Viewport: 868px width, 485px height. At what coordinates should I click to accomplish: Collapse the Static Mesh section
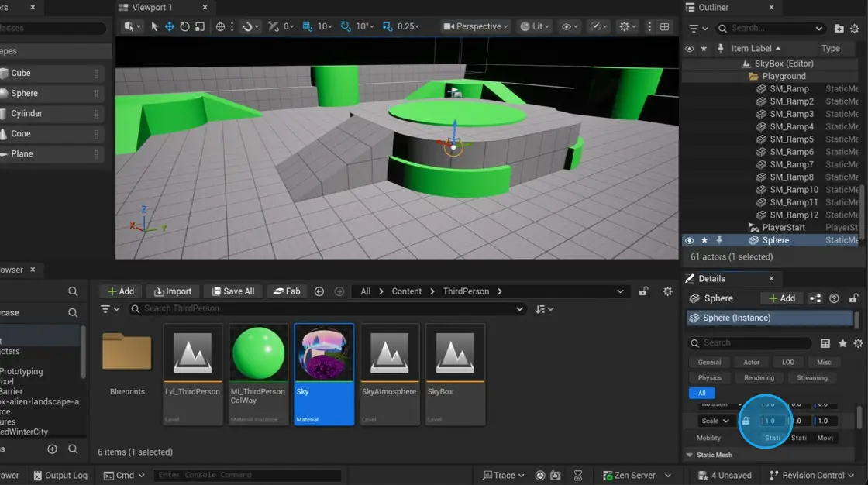(690, 455)
